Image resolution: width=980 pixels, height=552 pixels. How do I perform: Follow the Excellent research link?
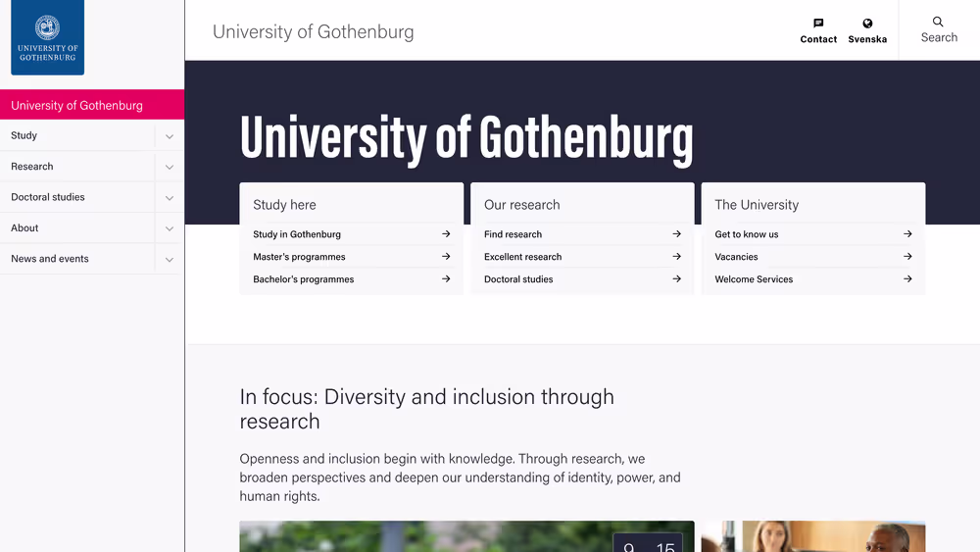[x=522, y=256]
